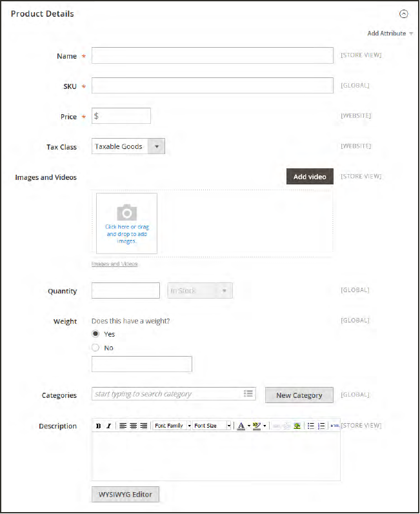Insert an unordered bullet list

coord(310,426)
